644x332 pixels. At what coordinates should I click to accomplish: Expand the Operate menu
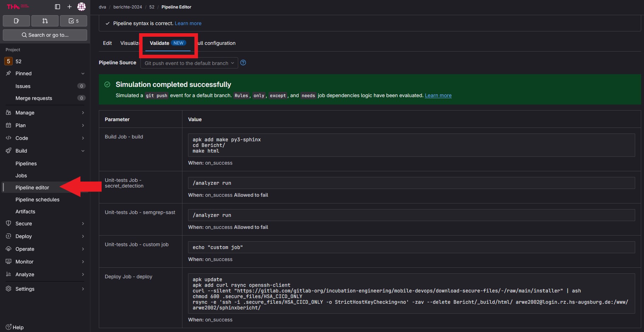point(45,249)
